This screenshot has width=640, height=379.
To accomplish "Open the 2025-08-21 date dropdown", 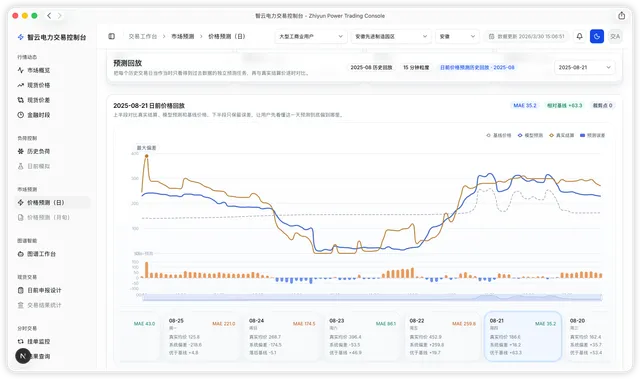I will [x=584, y=67].
